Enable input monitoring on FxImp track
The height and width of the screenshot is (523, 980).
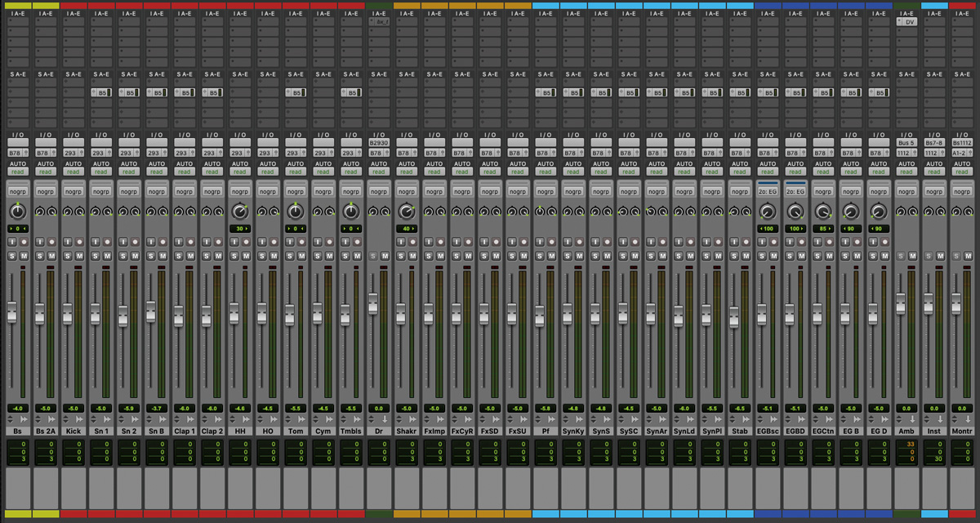[429, 242]
